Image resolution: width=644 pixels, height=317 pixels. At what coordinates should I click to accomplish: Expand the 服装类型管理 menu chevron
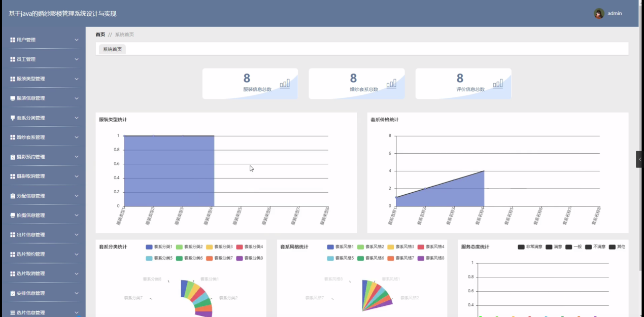click(77, 79)
